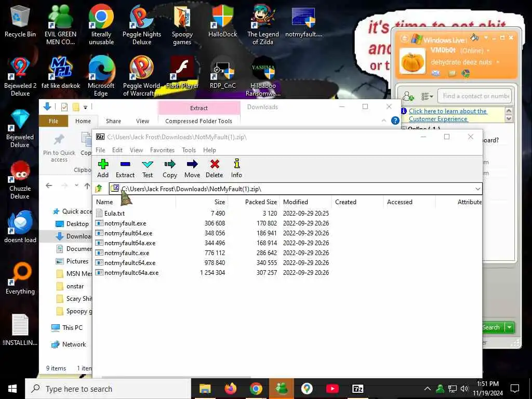Open Peggle Nights Deluxe desktop shortcut

(142, 25)
